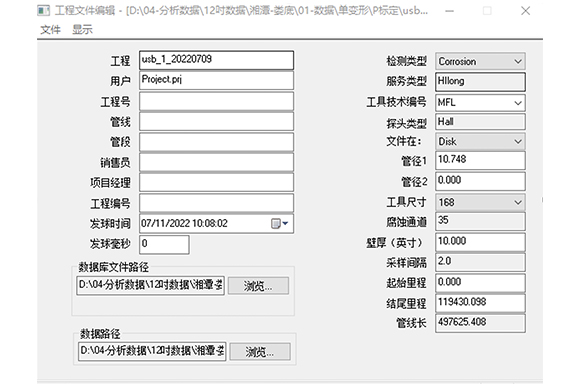
Task: Click 浏览 button for 数据路径
Action: (x=260, y=352)
